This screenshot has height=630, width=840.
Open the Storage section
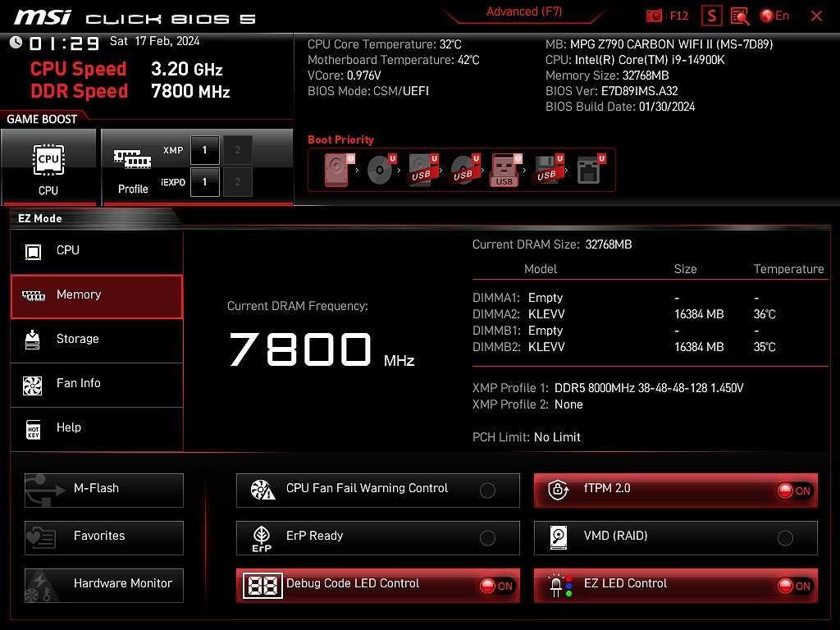97,340
